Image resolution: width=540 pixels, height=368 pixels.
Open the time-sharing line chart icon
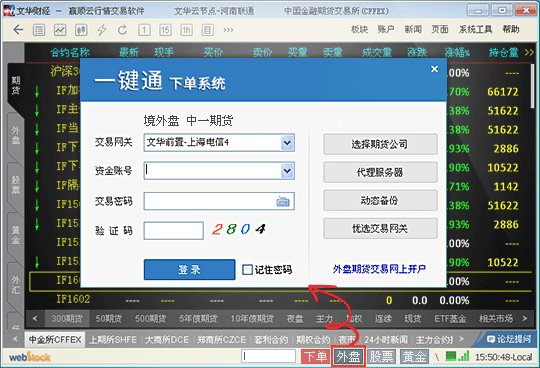(60, 30)
